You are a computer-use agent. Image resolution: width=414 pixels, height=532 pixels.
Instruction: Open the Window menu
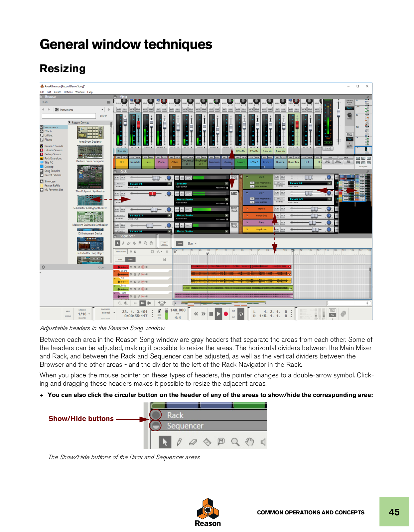click(x=80, y=92)
